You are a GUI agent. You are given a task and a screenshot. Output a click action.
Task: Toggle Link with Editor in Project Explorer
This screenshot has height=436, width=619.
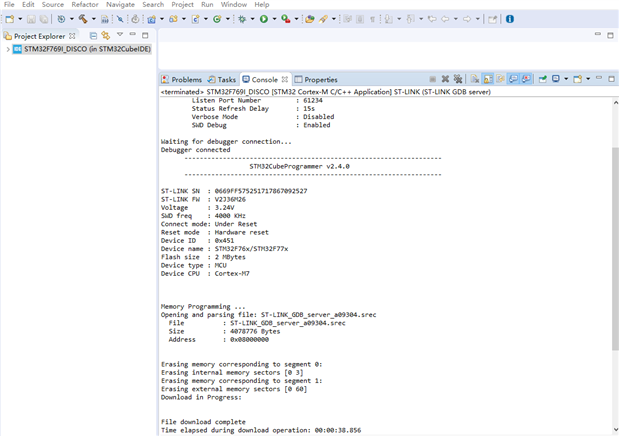point(106,36)
